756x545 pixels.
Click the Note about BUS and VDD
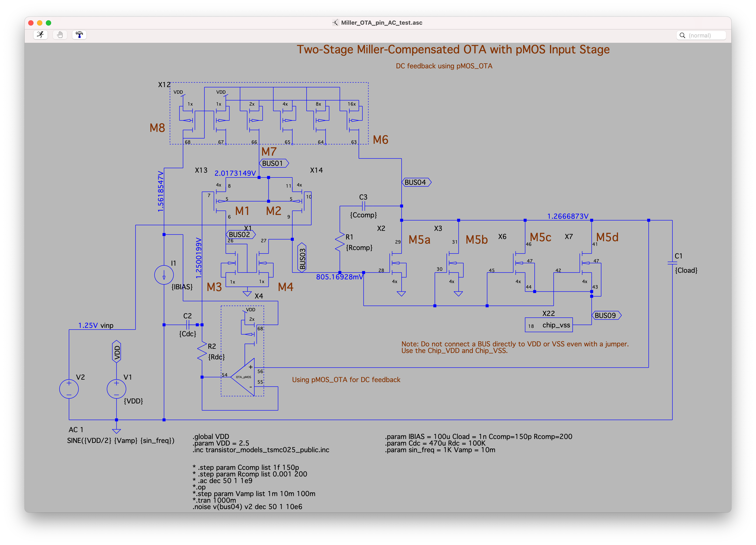point(515,347)
